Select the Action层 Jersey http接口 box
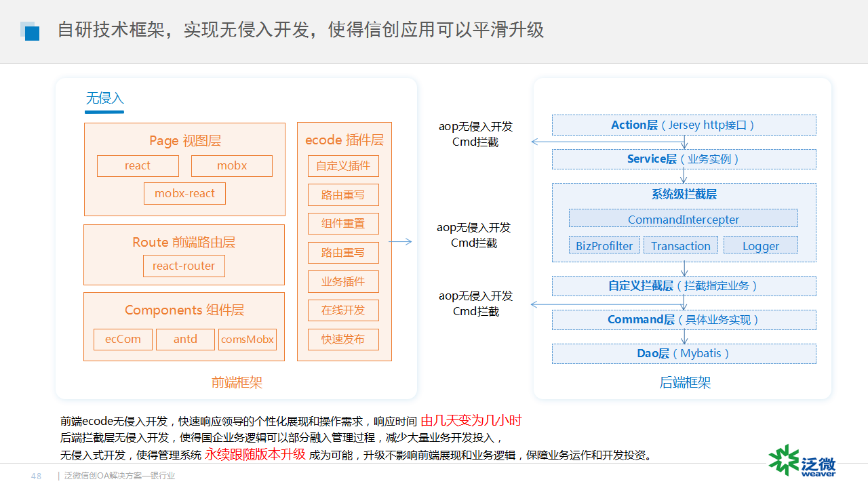Image resolution: width=868 pixels, height=488 pixels. point(684,125)
